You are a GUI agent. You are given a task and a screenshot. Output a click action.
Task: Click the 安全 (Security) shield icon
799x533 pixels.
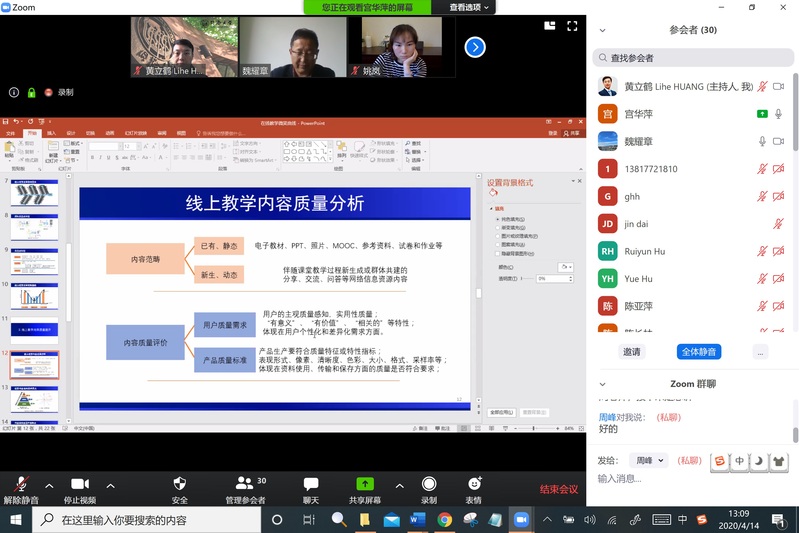[x=180, y=484]
